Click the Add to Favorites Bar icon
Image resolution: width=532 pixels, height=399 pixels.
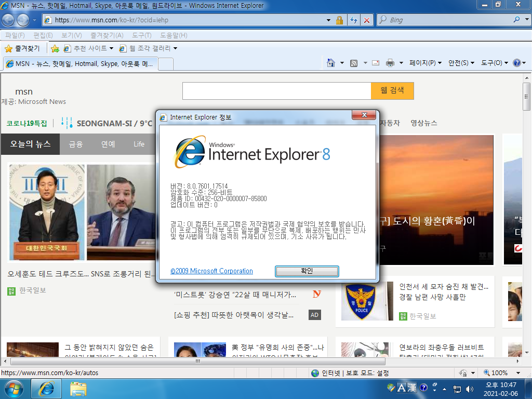click(55, 48)
